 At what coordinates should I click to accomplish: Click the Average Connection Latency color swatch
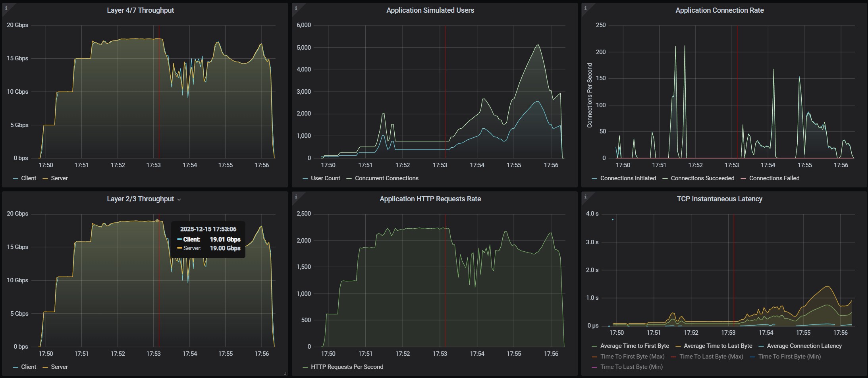(761, 346)
